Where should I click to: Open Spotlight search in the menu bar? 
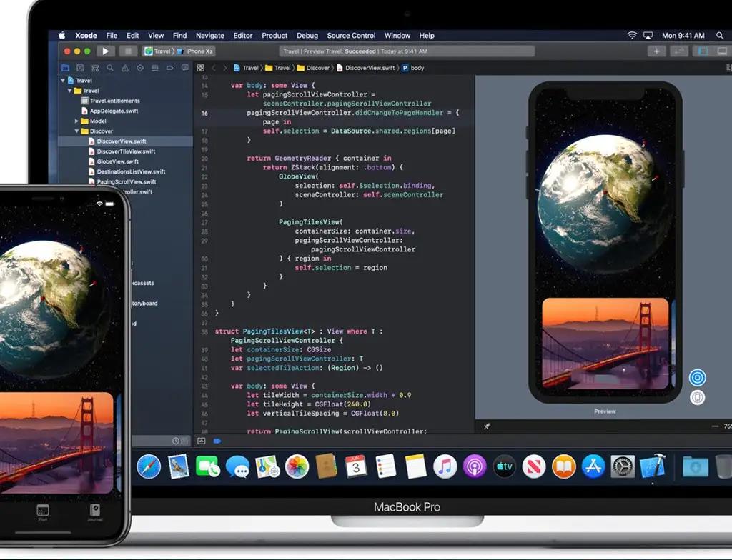(x=719, y=36)
